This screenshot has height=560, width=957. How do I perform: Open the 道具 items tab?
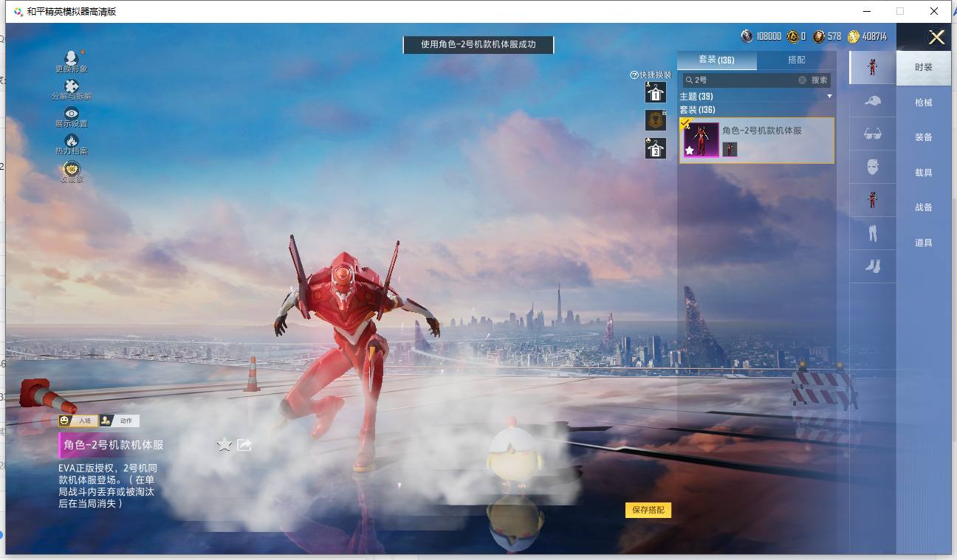924,243
